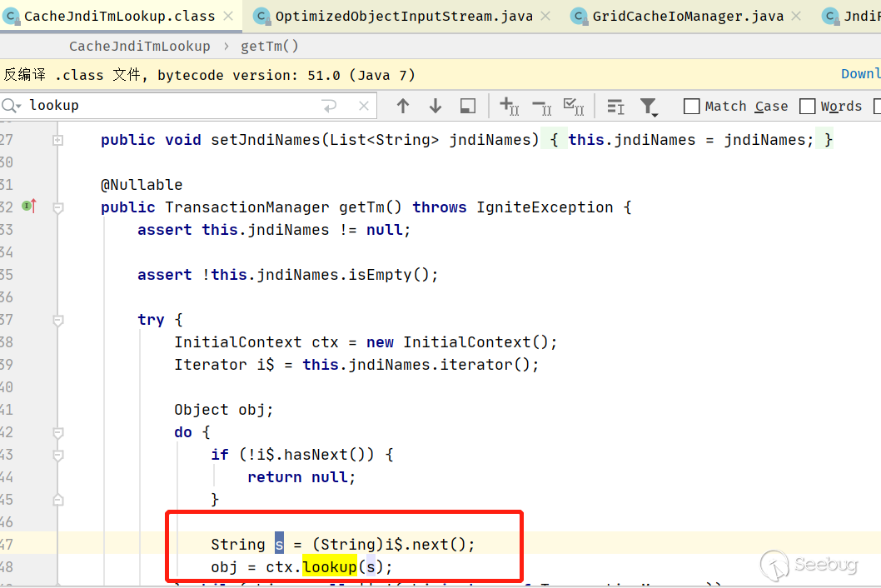The height and width of the screenshot is (588, 881).
Task: Select all occurrences icon
Action: [x=574, y=106]
